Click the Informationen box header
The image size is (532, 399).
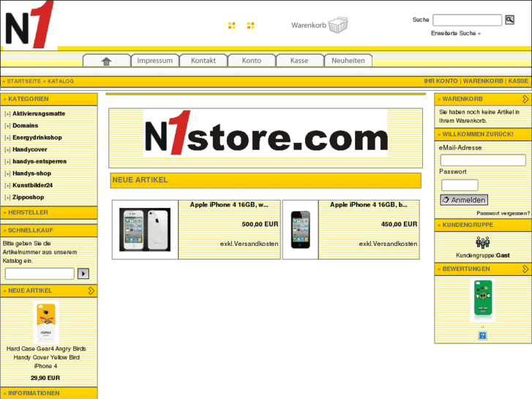(x=49, y=393)
